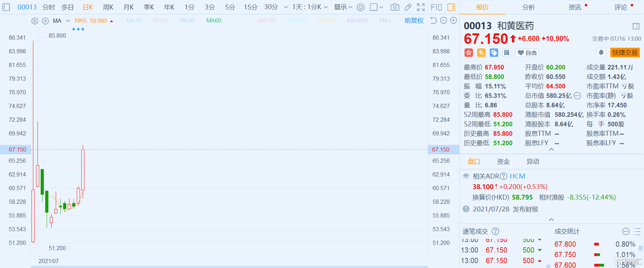Open the HCM ADR link

(x=517, y=176)
